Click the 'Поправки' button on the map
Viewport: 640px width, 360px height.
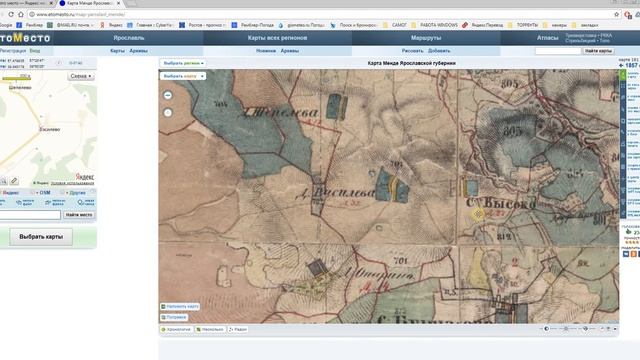174,317
